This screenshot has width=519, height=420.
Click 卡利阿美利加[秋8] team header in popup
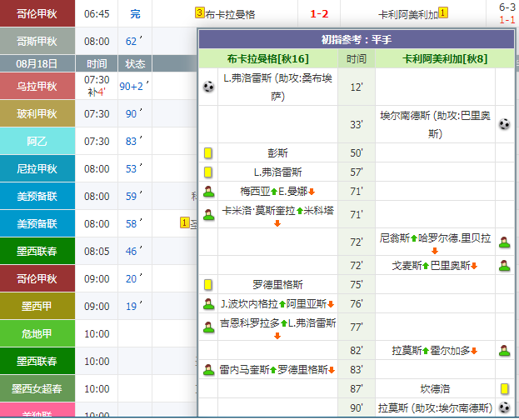(445, 59)
